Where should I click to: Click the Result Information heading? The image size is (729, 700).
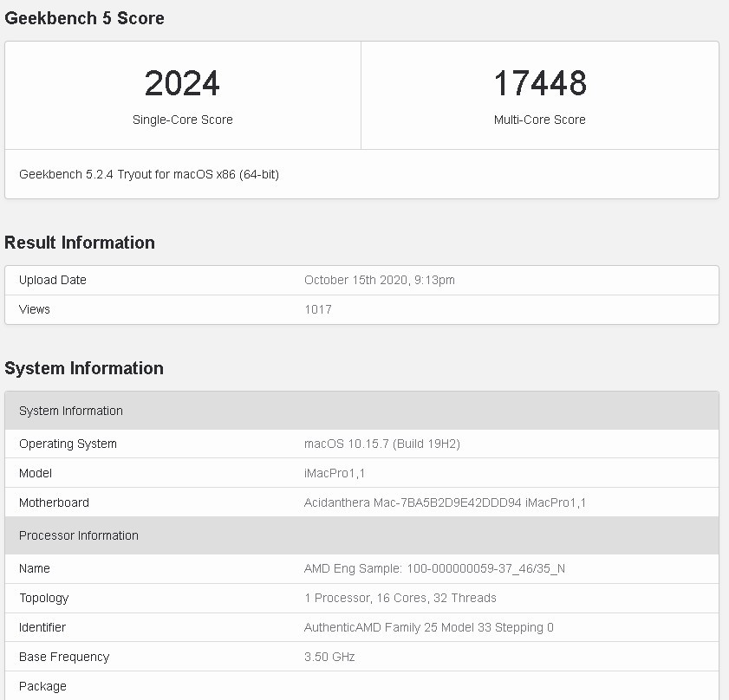click(x=80, y=243)
